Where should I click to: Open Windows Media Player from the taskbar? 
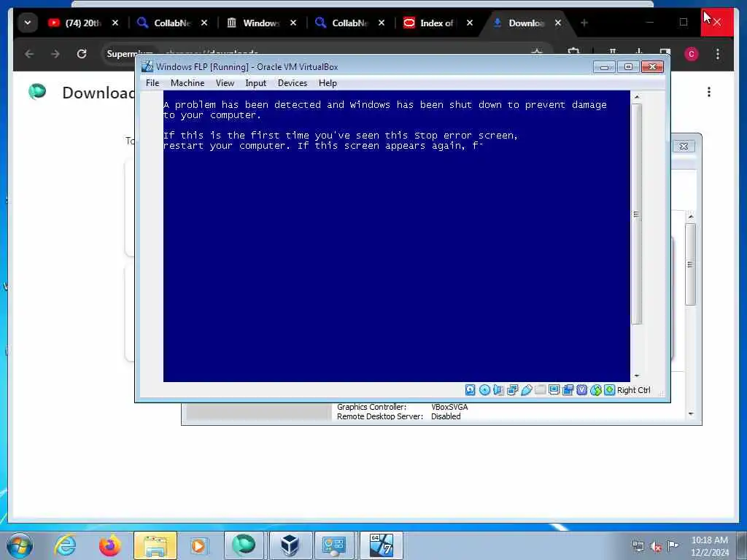point(198,545)
